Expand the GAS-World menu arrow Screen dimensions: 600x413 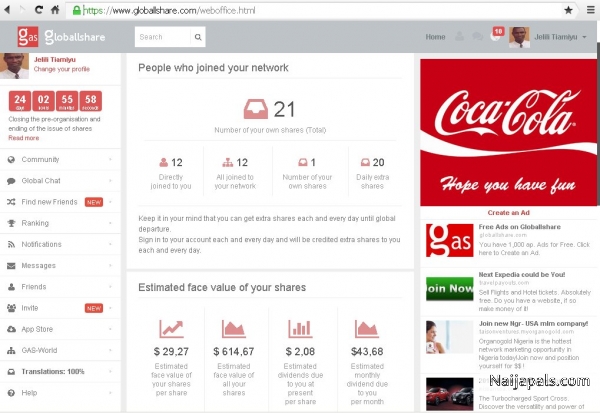(x=111, y=350)
